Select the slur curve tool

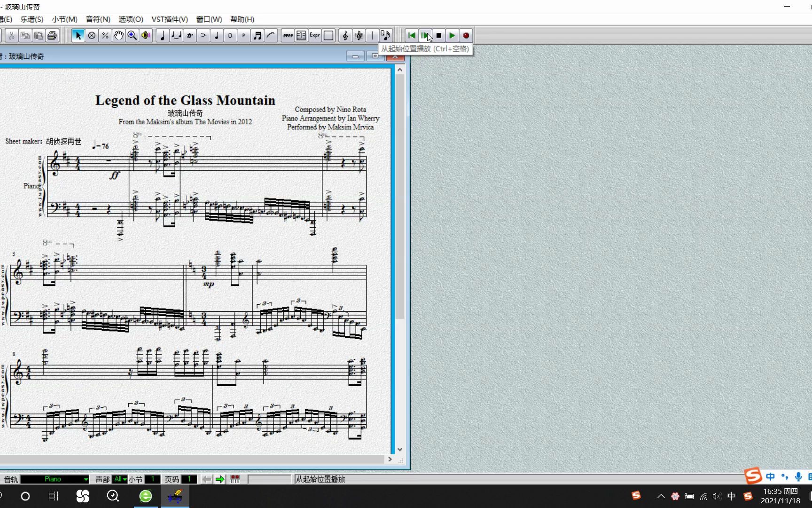pyautogui.click(x=271, y=35)
